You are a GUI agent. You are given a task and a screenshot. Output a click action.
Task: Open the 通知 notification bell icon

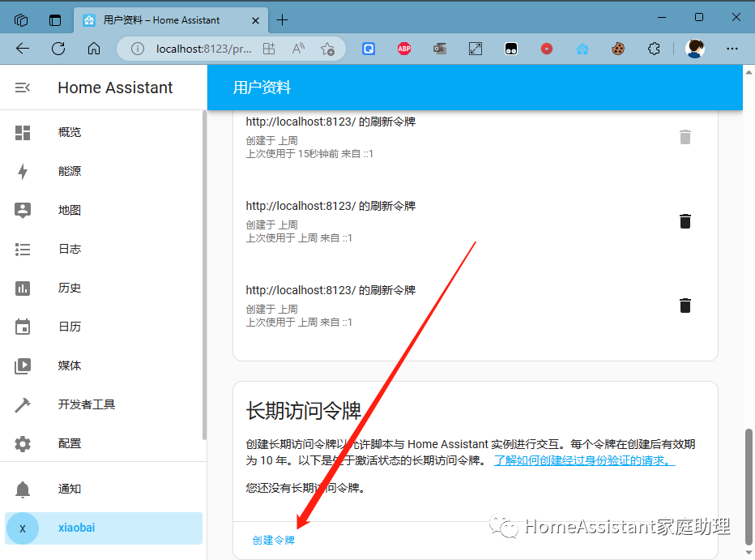pos(22,489)
